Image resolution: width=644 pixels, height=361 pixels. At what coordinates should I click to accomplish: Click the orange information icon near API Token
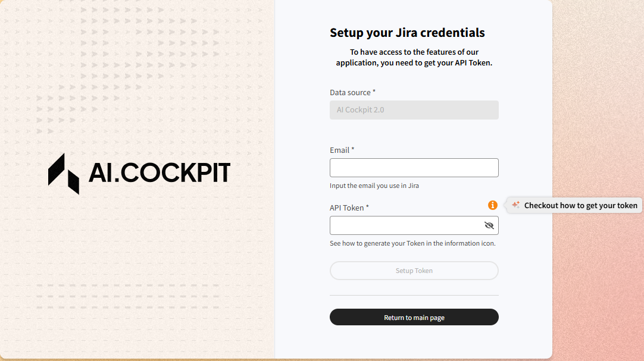tap(493, 205)
